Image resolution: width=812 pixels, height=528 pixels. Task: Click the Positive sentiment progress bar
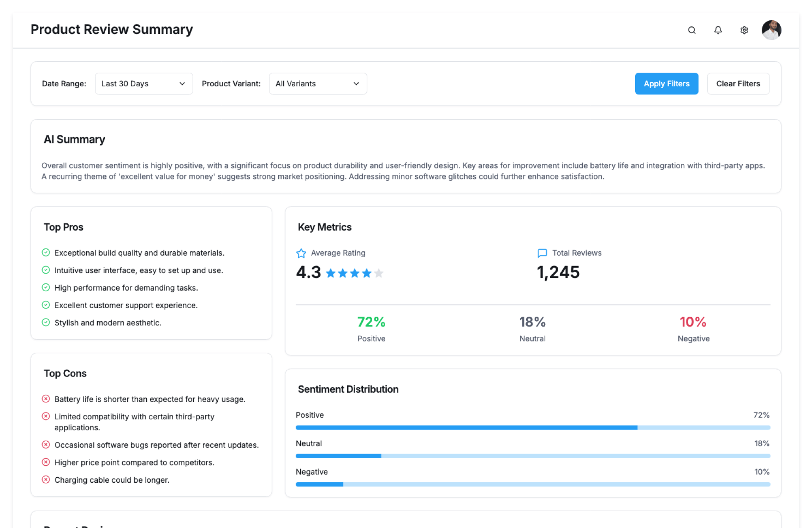coord(532,428)
